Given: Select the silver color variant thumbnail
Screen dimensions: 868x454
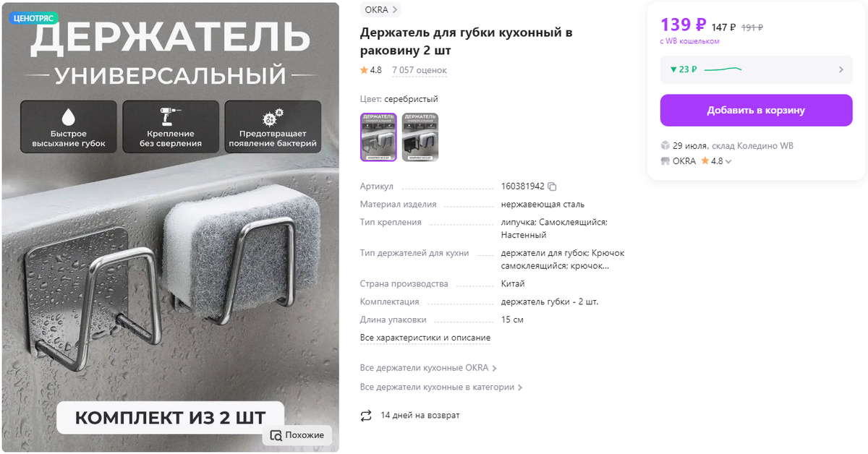Looking at the screenshot, I should (378, 137).
